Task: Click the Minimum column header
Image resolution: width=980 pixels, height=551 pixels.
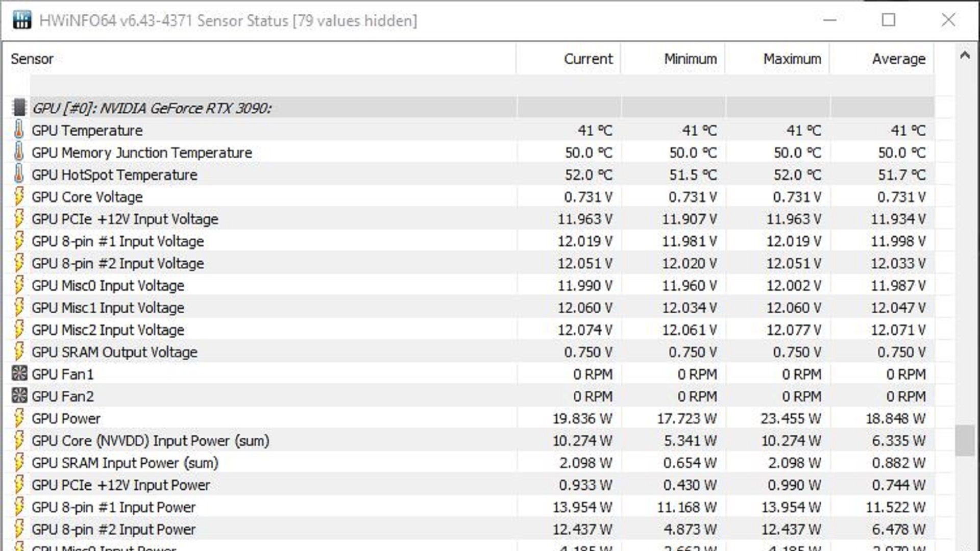Action: (690, 59)
